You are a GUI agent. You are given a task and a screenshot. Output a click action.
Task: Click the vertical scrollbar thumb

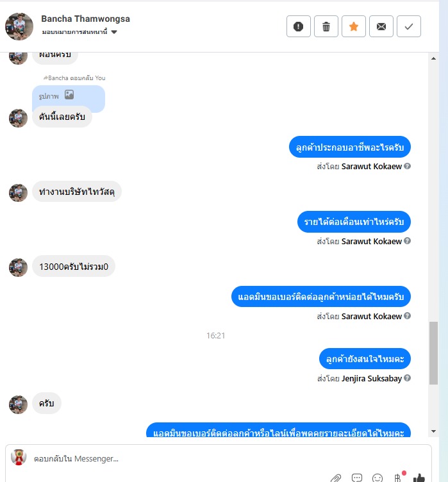pos(433,353)
